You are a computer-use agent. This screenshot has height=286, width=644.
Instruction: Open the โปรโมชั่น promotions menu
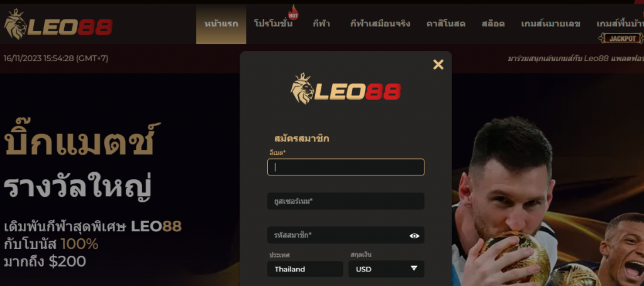click(x=273, y=24)
